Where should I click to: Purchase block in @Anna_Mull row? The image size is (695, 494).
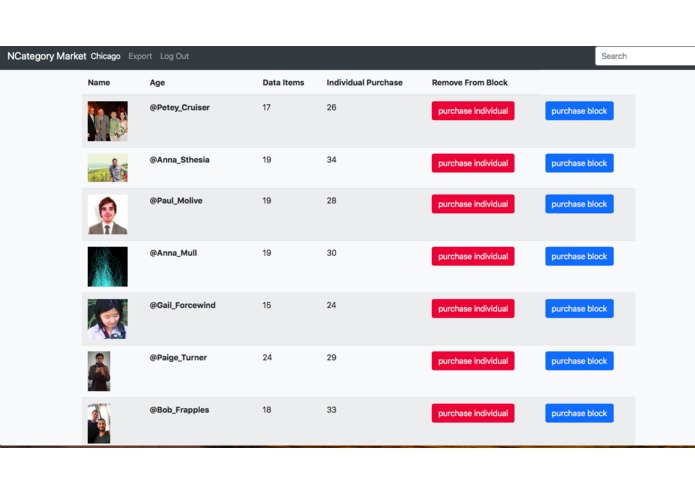pos(579,256)
